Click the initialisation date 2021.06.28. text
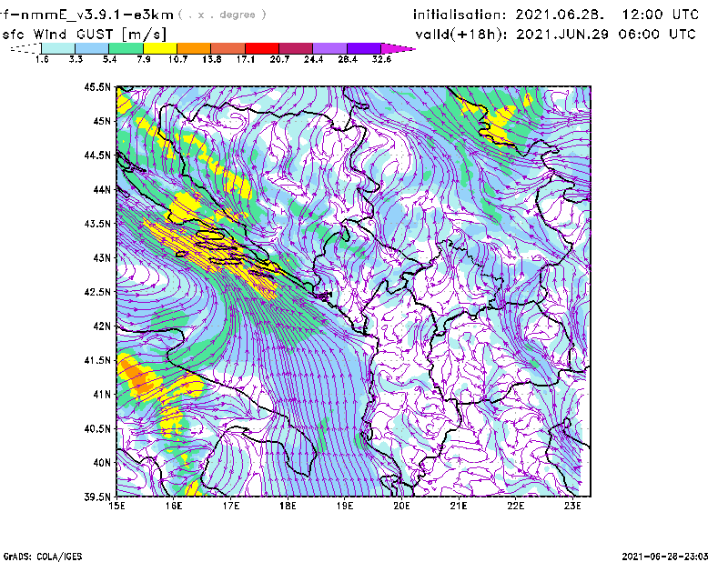Viewport: 728px width, 562px height. point(560,15)
